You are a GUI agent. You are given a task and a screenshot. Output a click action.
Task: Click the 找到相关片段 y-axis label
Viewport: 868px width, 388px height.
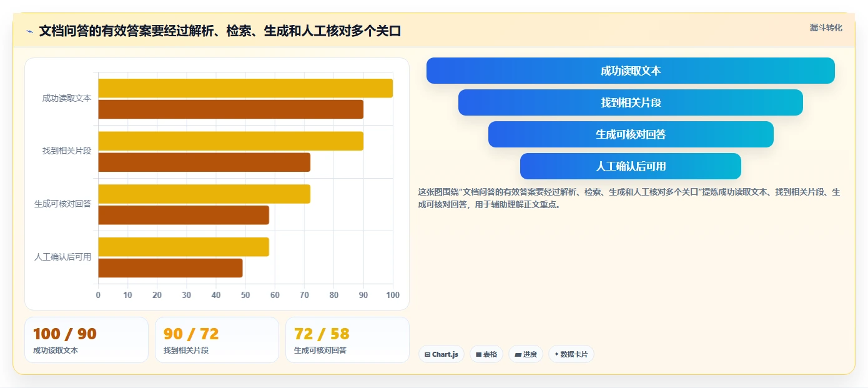(67, 151)
